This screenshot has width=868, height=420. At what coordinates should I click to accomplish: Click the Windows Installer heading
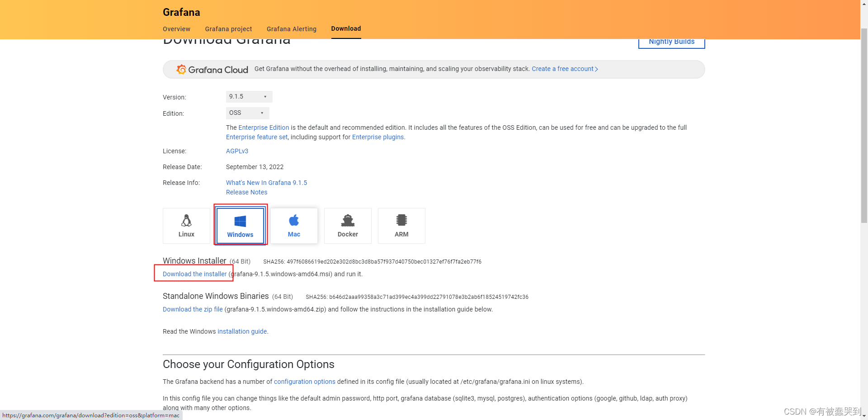tap(194, 261)
